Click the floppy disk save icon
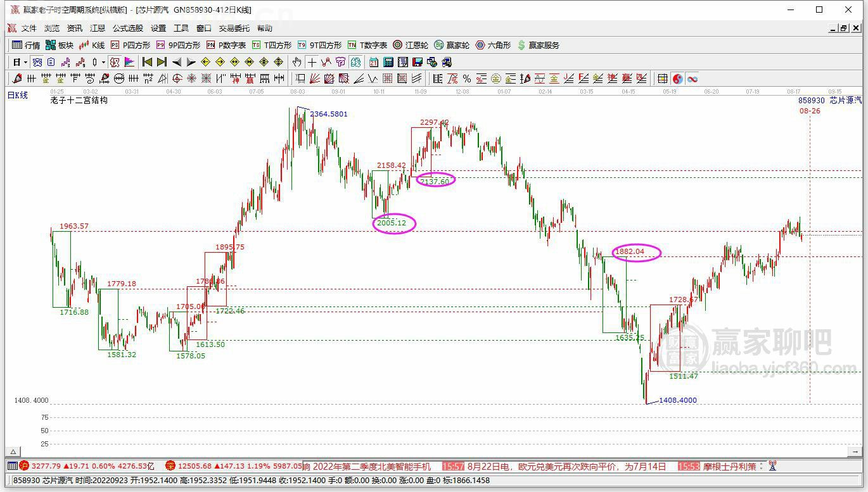The width and height of the screenshot is (868, 492). 418,62
